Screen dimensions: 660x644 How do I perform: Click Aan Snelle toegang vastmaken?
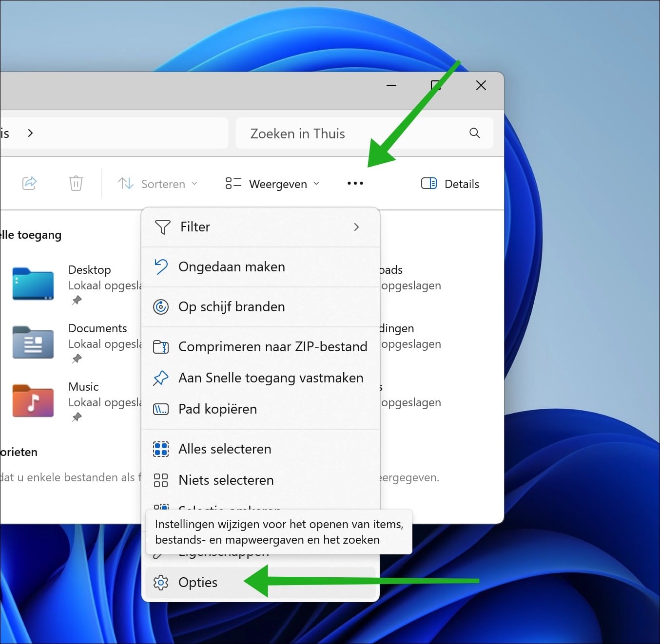point(271,378)
